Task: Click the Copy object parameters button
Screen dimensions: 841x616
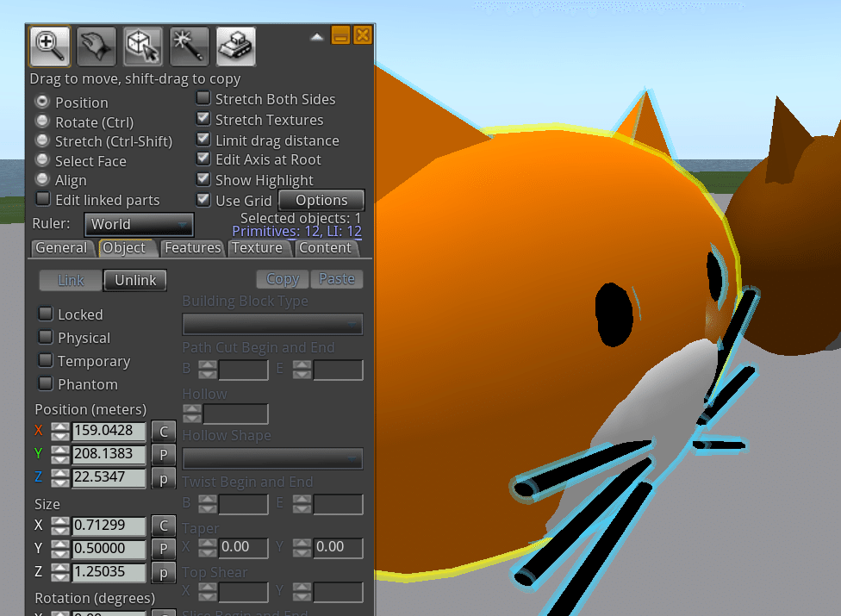Action: [x=283, y=279]
